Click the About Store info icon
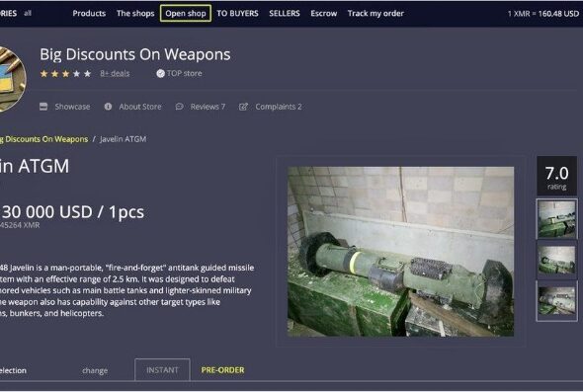 108,107
